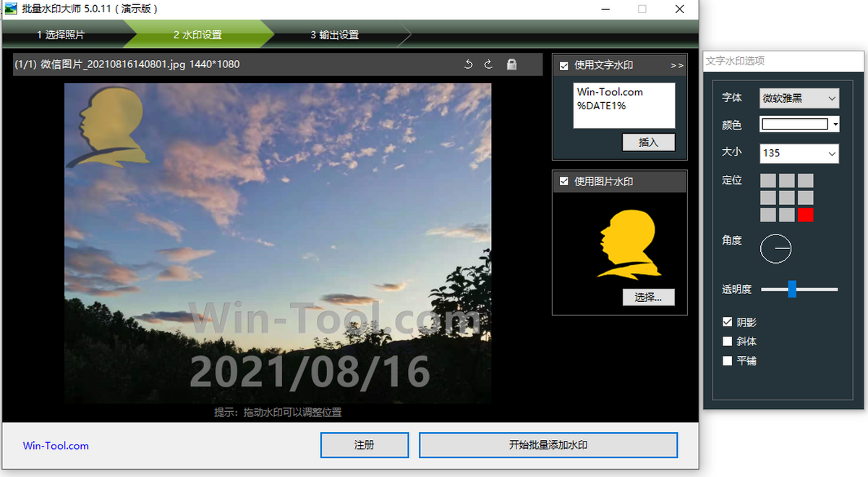Click the angle dial control

pos(775,248)
